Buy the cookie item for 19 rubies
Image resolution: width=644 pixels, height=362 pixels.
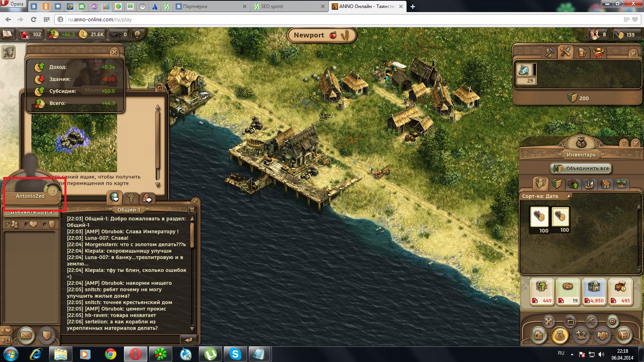568,292
